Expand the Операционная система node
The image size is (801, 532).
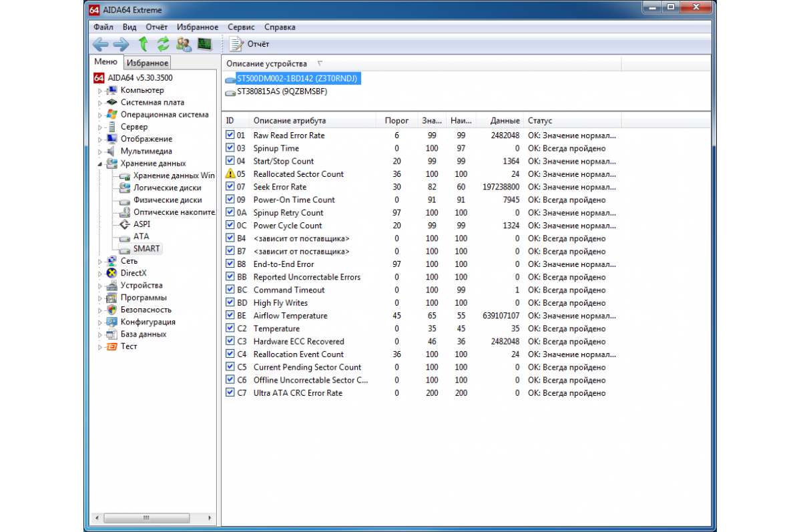coord(101,115)
